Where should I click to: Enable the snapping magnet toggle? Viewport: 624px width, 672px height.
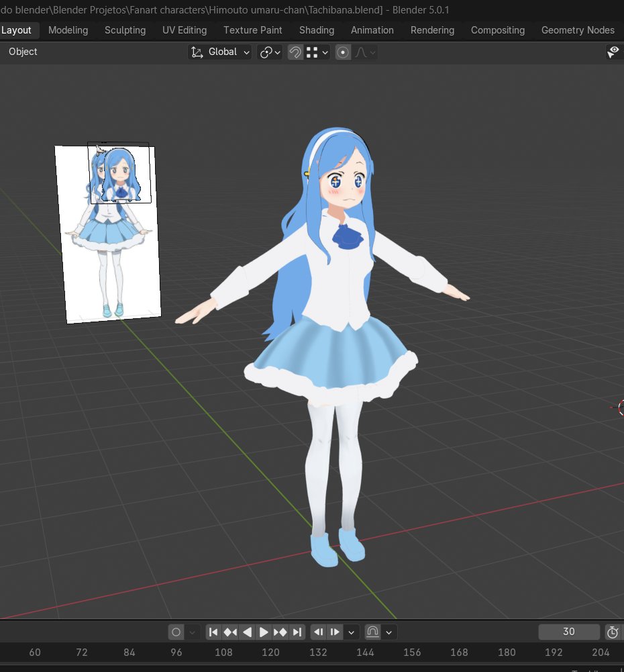(295, 52)
